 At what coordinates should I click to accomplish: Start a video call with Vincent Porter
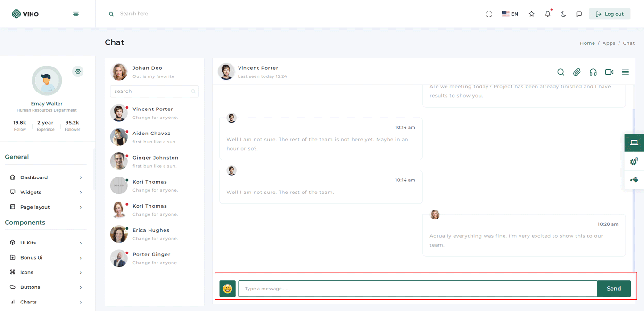pos(609,72)
